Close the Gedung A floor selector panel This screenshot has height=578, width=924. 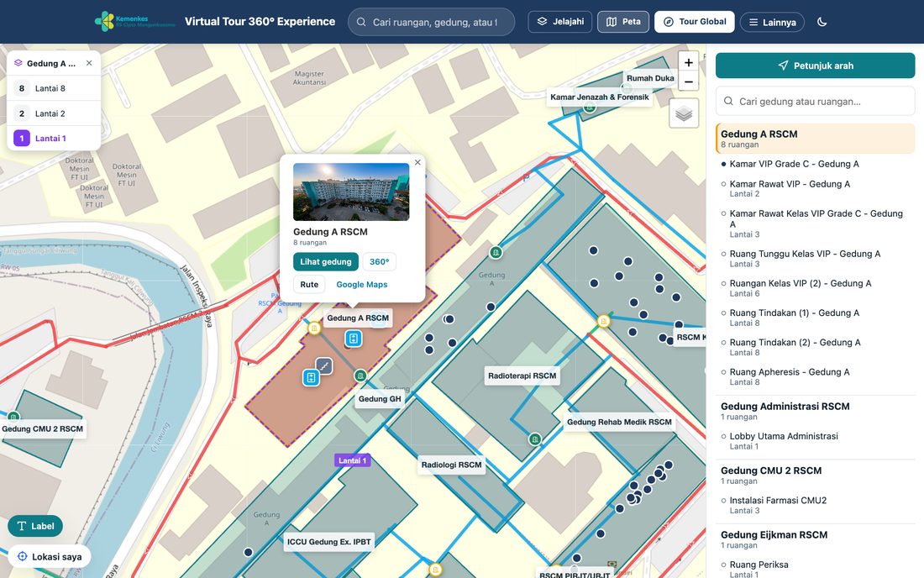89,63
